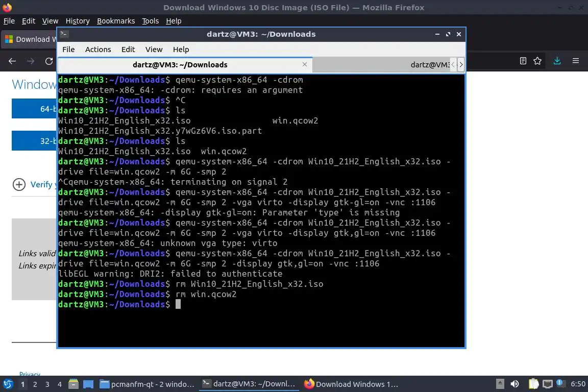Click the 6:50 taskbar clock
The width and height of the screenshot is (588, 392).
point(578,384)
